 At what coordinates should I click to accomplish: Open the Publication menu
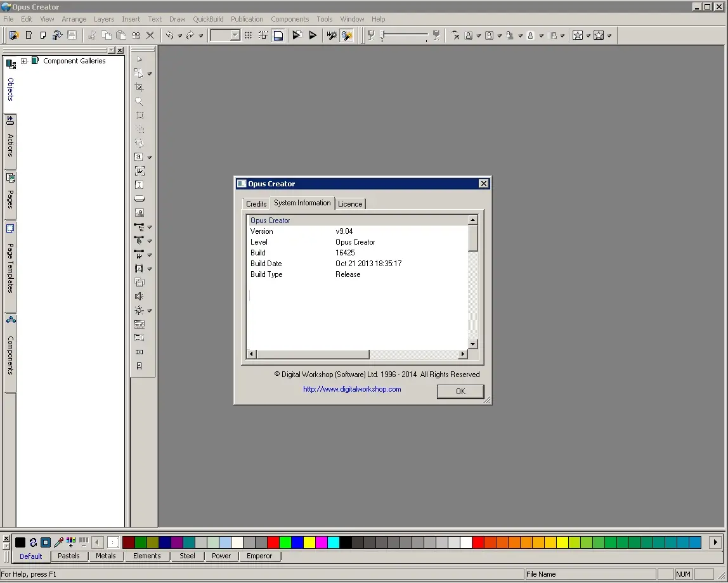[x=247, y=19]
